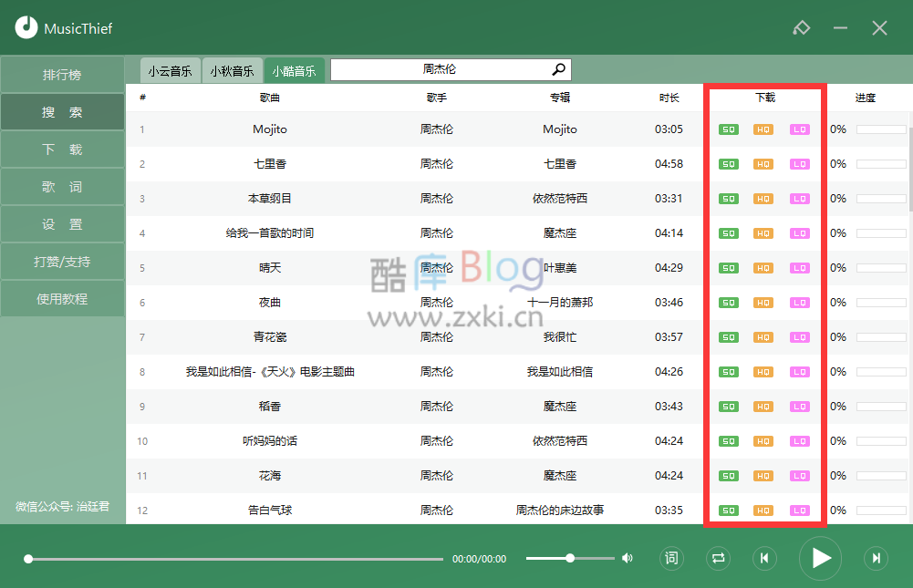This screenshot has height=588, width=913.
Task: Click the orange HQ button for 七里香
Action: click(x=764, y=164)
